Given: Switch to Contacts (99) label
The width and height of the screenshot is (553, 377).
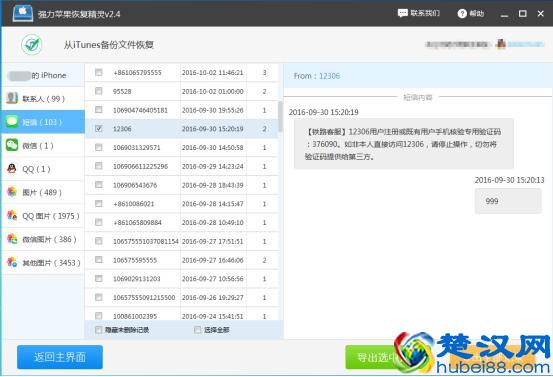Looking at the screenshot, I should point(44,99).
